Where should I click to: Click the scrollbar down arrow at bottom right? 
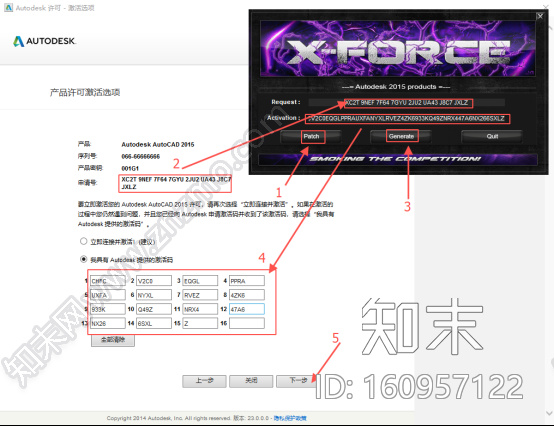tap(549, 413)
